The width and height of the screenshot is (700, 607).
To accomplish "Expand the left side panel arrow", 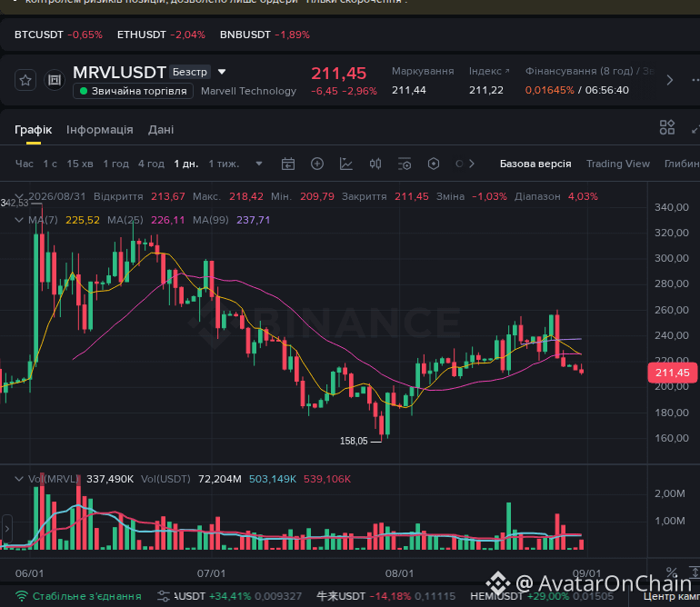I will point(6,530).
